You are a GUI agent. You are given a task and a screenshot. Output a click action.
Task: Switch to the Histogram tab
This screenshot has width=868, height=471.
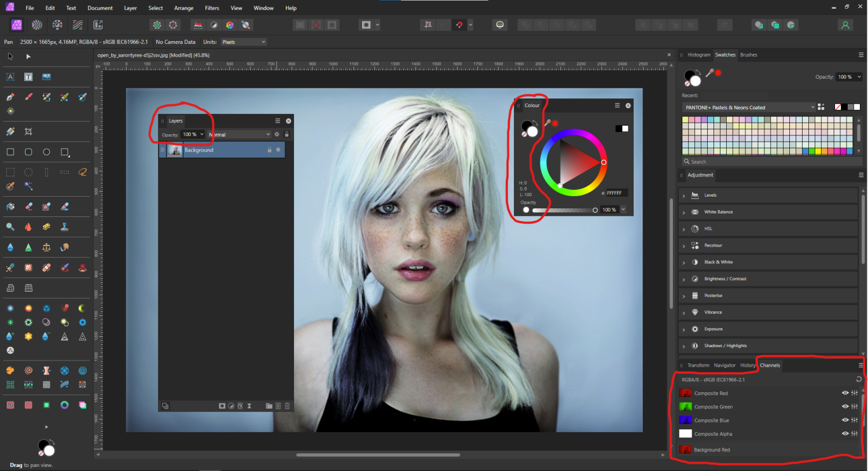coord(698,55)
